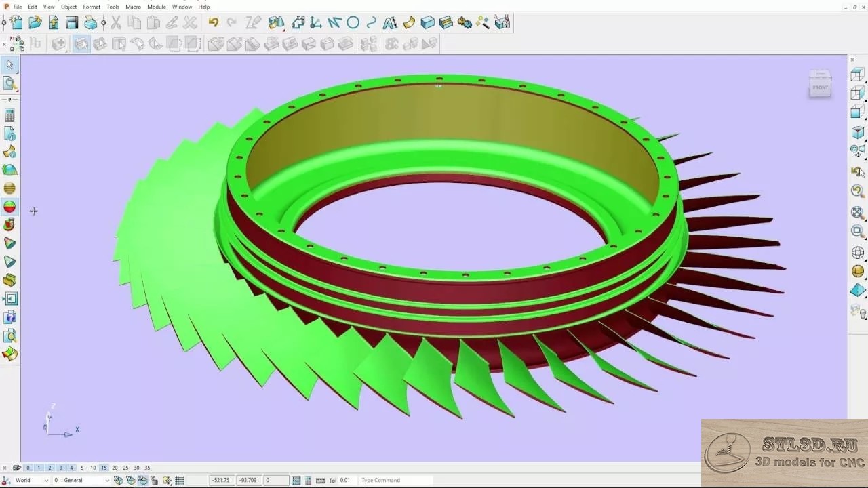Toggle shaded globe view on right toolbar
The width and height of the screenshot is (868, 488).
858,271
